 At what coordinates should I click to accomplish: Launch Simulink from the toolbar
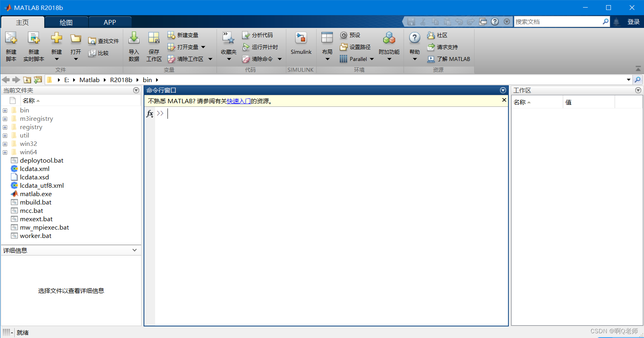pyautogui.click(x=301, y=43)
